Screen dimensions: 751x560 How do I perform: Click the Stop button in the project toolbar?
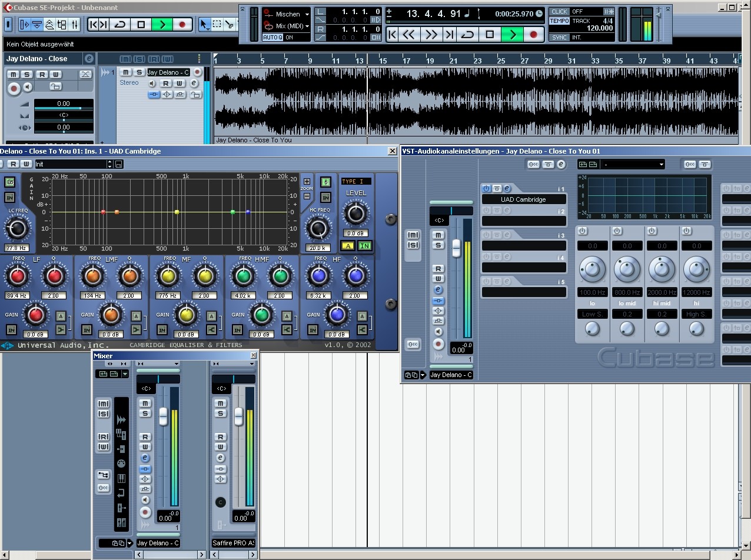(x=141, y=24)
